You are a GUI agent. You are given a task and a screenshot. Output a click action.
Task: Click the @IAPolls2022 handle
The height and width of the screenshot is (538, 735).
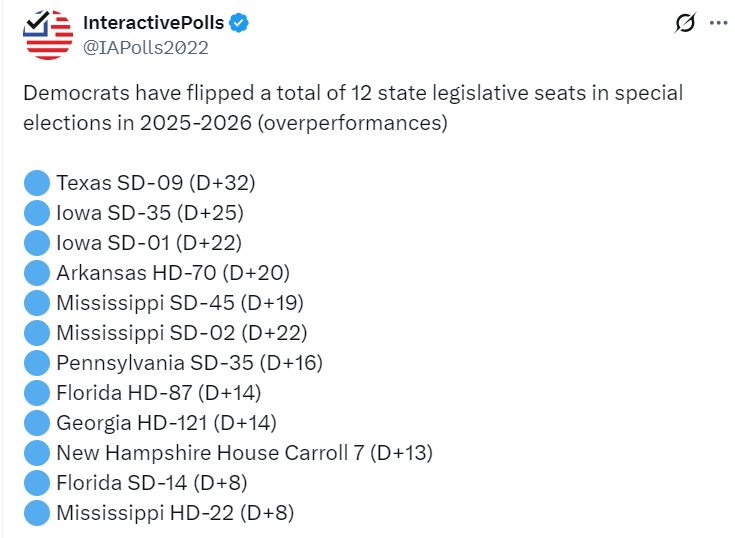coord(145,46)
